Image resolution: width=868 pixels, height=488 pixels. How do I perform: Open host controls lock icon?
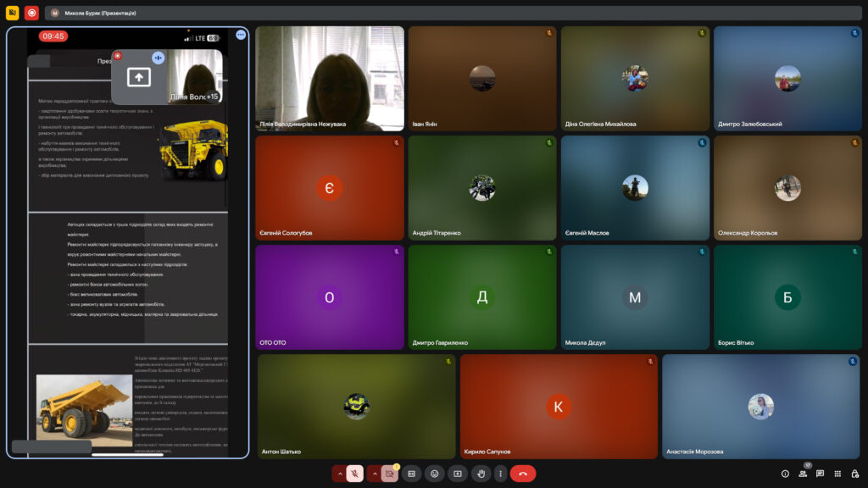point(855,474)
